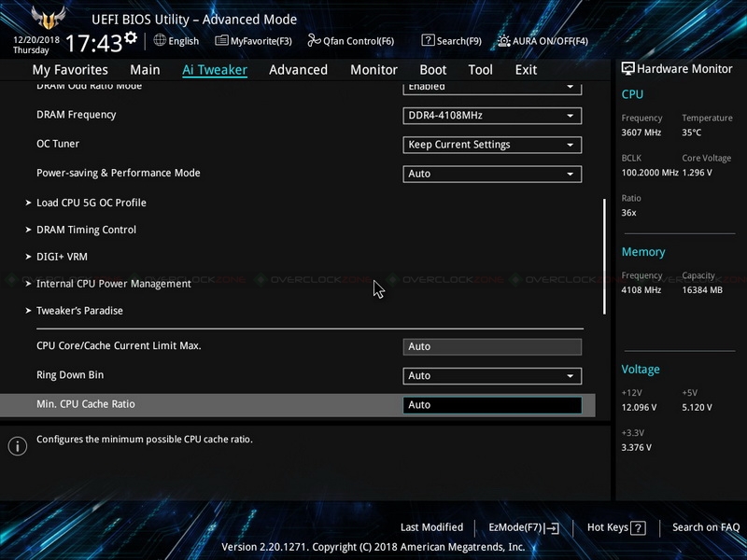This screenshot has width=747, height=560.
Task: Click the info circle icon
Action: pyautogui.click(x=18, y=446)
